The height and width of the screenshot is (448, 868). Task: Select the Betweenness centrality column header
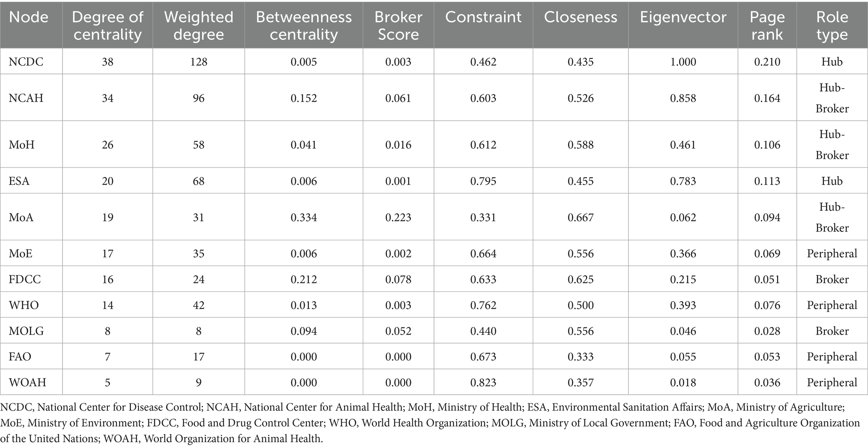point(303,26)
